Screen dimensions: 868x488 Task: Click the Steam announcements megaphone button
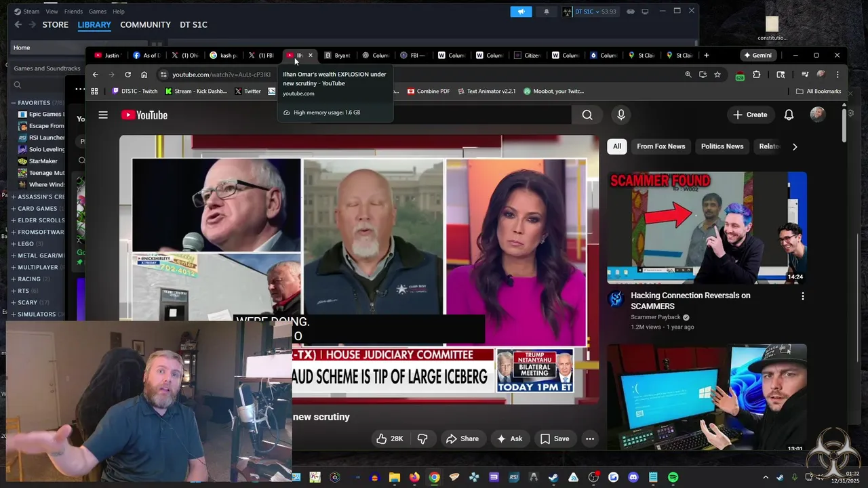click(x=521, y=12)
